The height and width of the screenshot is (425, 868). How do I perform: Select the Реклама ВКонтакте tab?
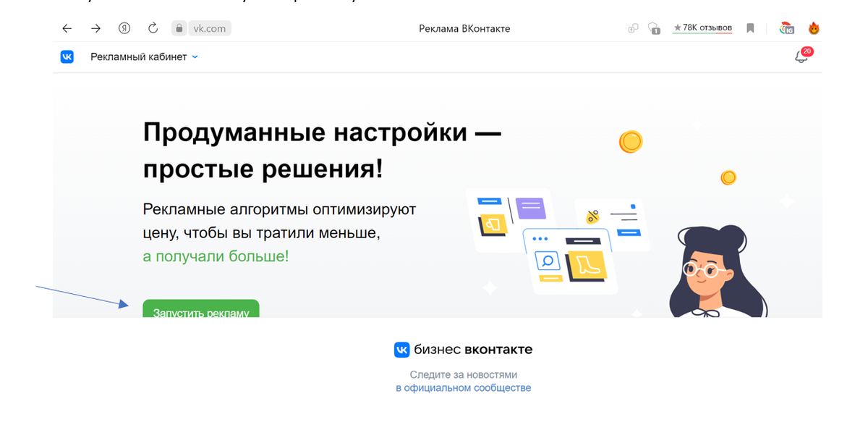[x=464, y=28]
